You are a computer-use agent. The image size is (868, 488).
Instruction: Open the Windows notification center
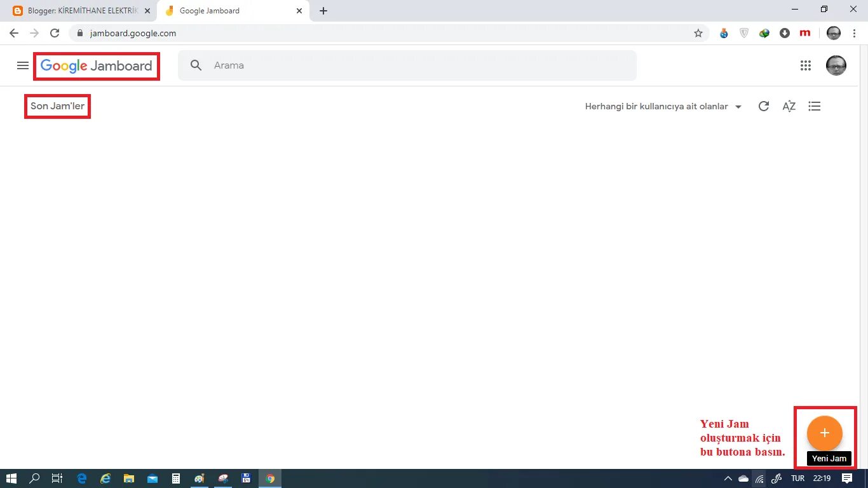click(x=847, y=478)
